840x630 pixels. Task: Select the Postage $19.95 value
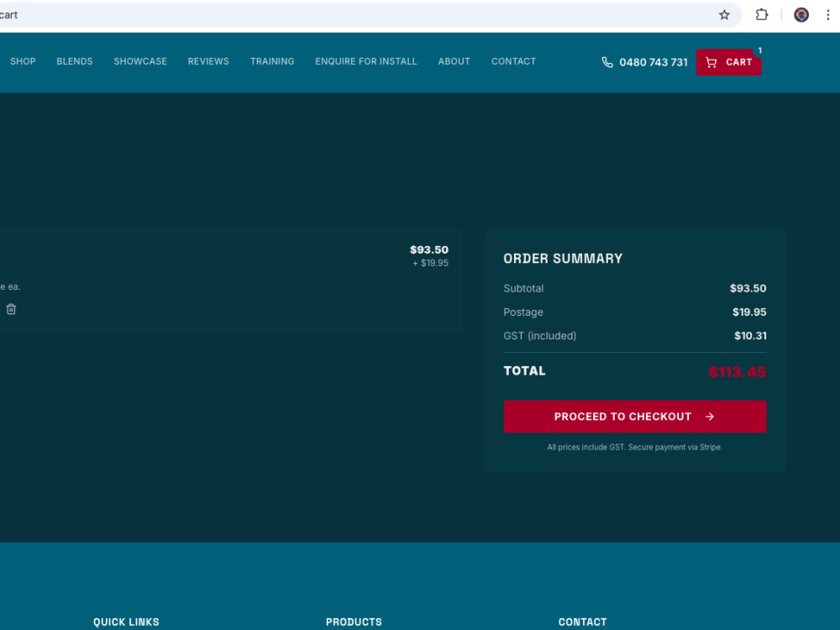(x=749, y=312)
